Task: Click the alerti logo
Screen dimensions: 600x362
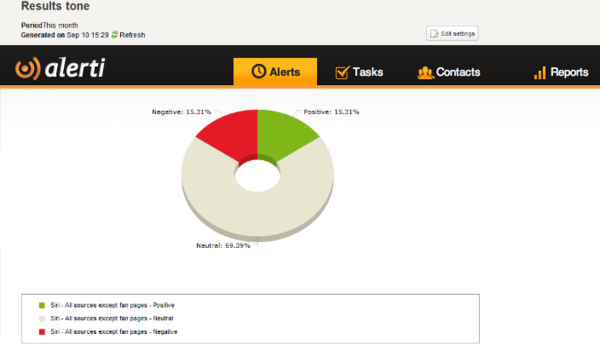Action: [60, 68]
